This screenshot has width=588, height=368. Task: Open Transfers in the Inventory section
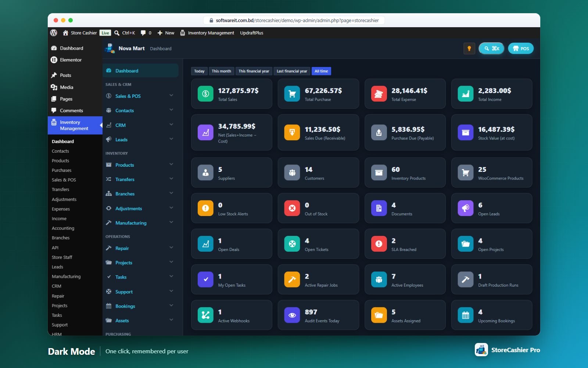pyautogui.click(x=125, y=179)
